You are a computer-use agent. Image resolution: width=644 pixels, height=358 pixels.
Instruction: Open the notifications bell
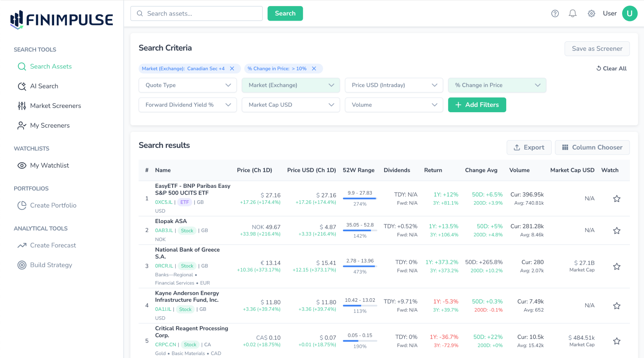pyautogui.click(x=572, y=13)
